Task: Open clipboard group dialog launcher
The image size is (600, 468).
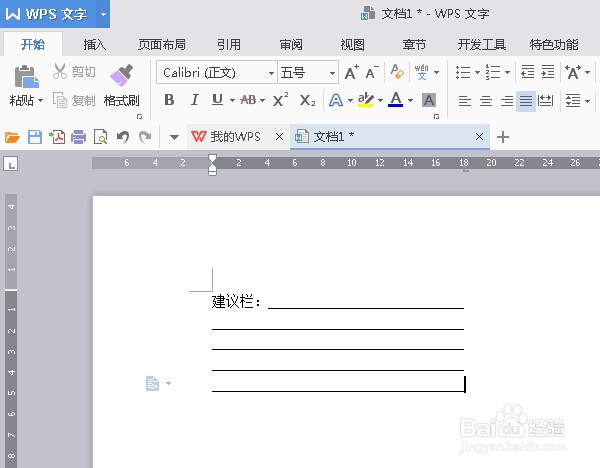Action: tap(139, 116)
